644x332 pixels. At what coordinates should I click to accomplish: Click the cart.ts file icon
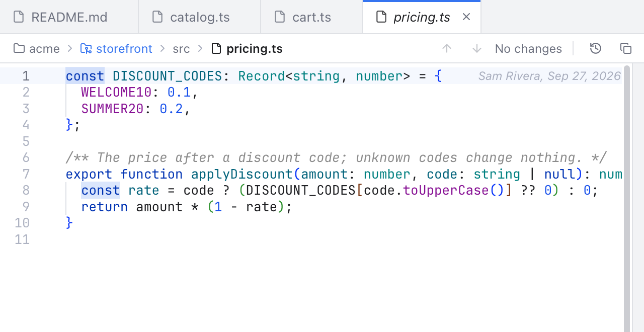(x=280, y=17)
